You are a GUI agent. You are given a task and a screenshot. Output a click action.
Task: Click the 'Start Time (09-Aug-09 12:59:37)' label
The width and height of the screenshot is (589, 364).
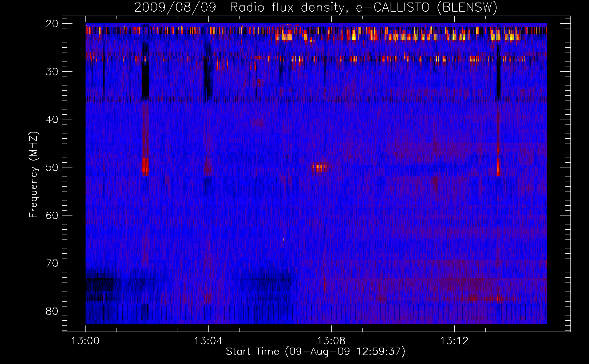click(316, 352)
